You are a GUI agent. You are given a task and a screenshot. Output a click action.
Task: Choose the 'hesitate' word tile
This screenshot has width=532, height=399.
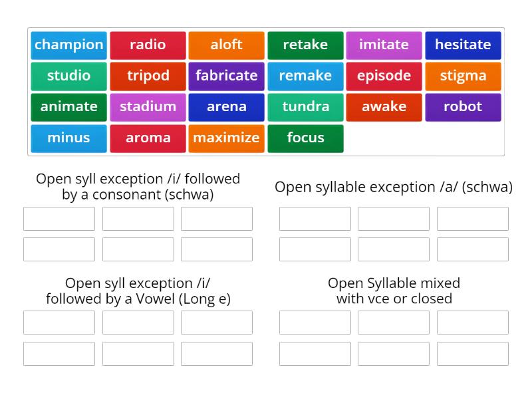pos(463,45)
